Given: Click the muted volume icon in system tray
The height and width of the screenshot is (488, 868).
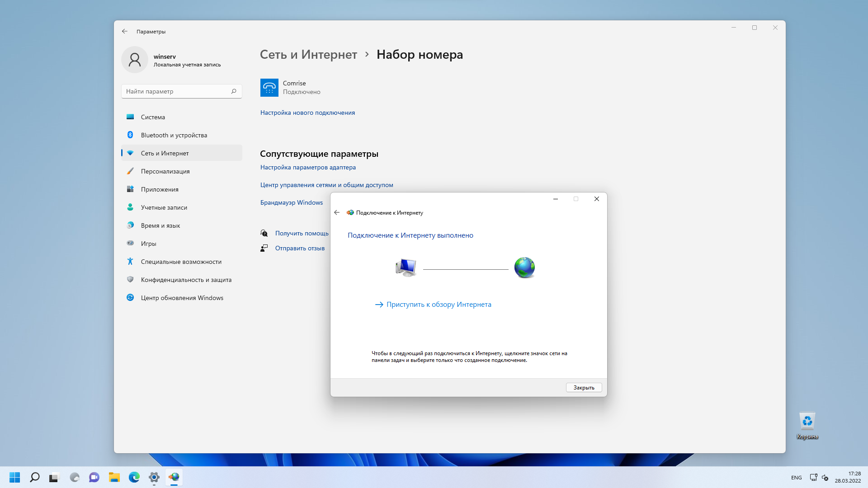Looking at the screenshot, I should (826, 477).
